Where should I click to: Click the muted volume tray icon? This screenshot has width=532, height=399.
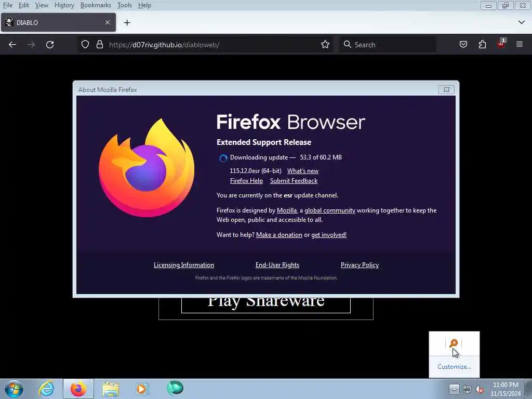click(x=480, y=390)
